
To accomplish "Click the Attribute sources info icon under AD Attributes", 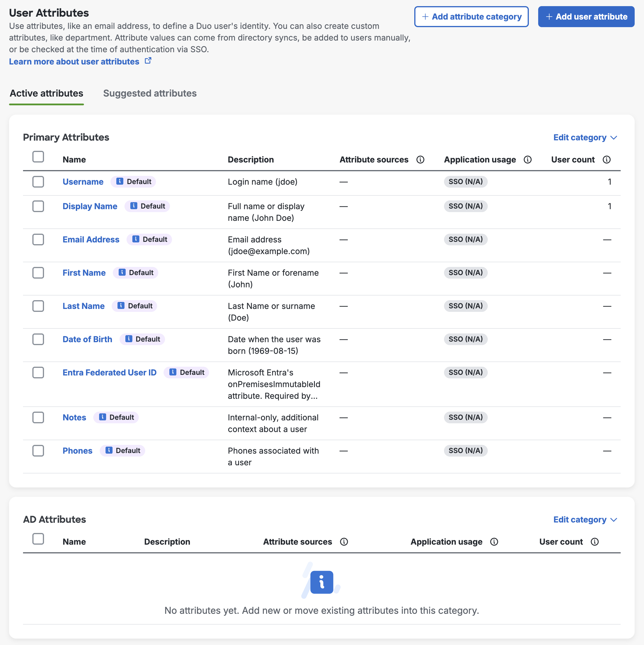I will pos(344,542).
